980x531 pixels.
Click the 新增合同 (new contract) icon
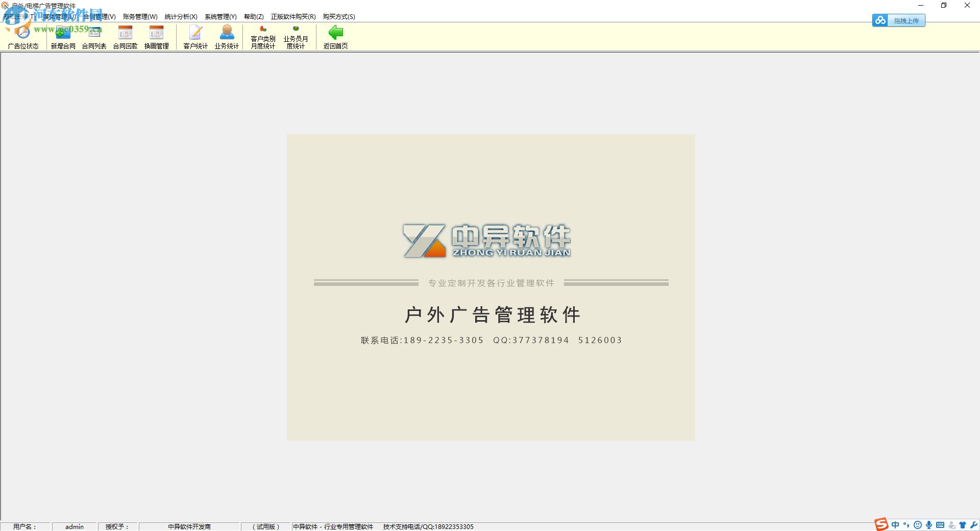[62, 36]
